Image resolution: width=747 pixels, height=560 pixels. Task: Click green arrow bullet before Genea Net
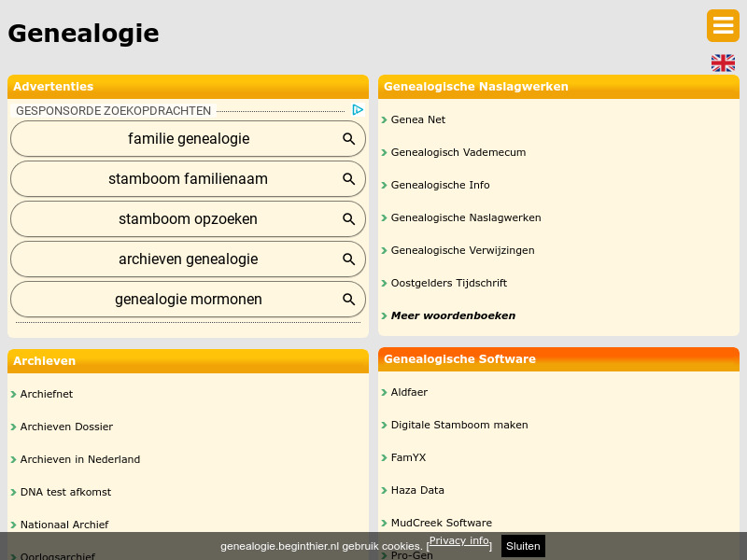(x=384, y=120)
